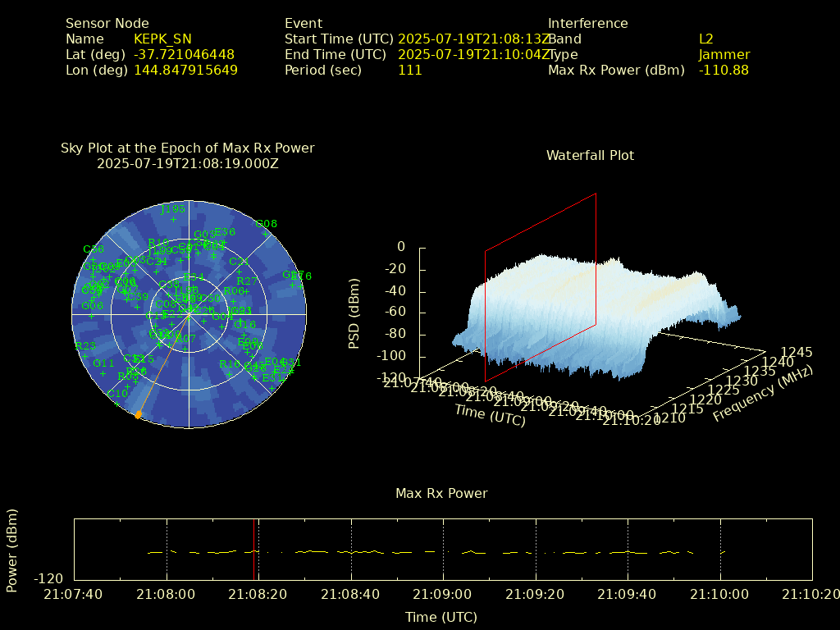The width and height of the screenshot is (840, 630).
Task: Click the R07 satellite marker
Action: click(185, 349)
